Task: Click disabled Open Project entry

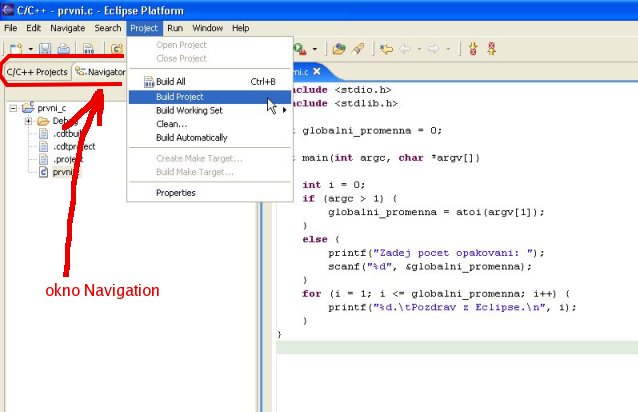Action: [210, 45]
